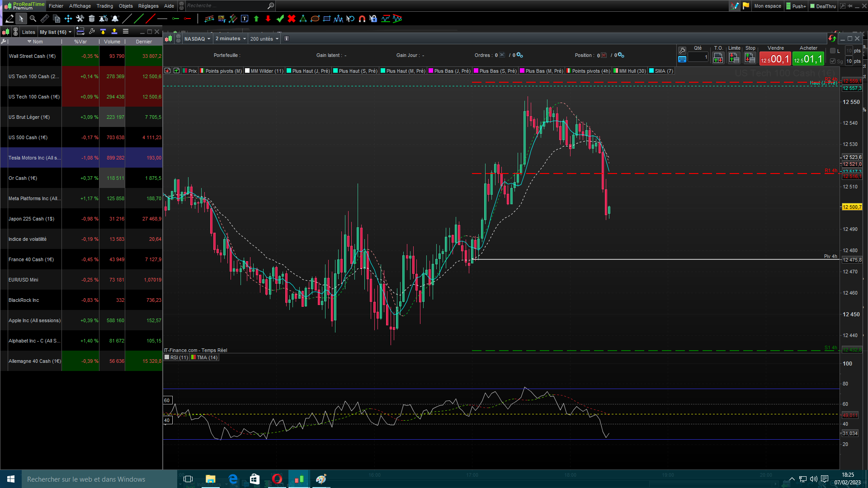Screen dimensions: 868x488
Task: Select the ruler measurement tool
Action: coord(44,19)
